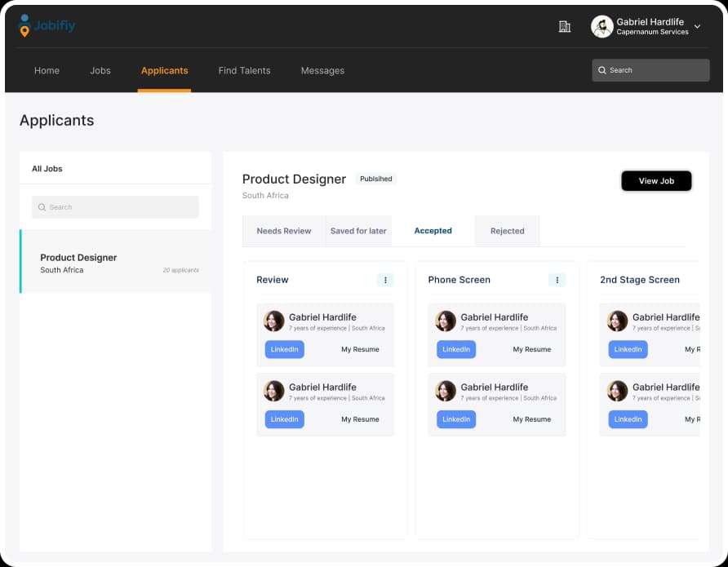Viewport: 728px width, 567px height.
Task: Click an applicant avatar in the Review column
Action: pos(273,320)
